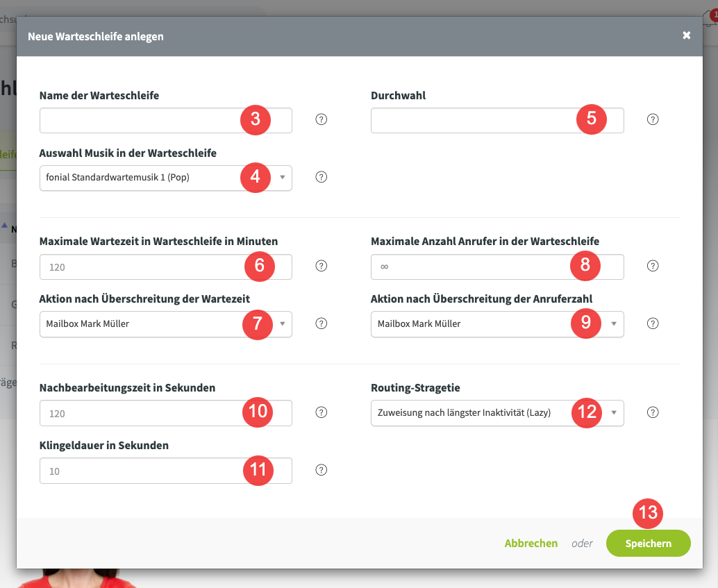Viewport: 718px width, 588px height.
Task: Open the Aktion nach Überschreitung der Wartezeit dropdown
Action: pos(166,324)
